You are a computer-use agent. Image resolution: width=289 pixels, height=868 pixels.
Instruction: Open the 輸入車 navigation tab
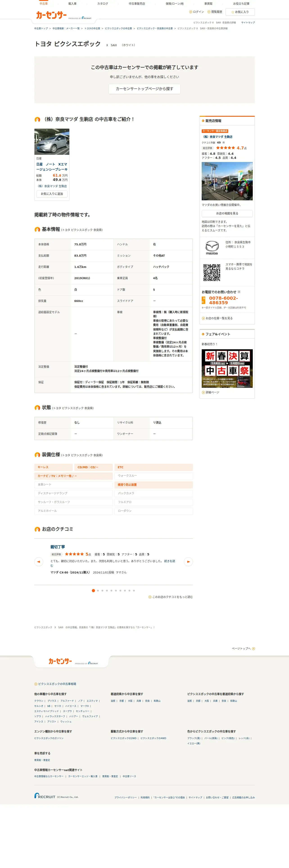click(72, 4)
